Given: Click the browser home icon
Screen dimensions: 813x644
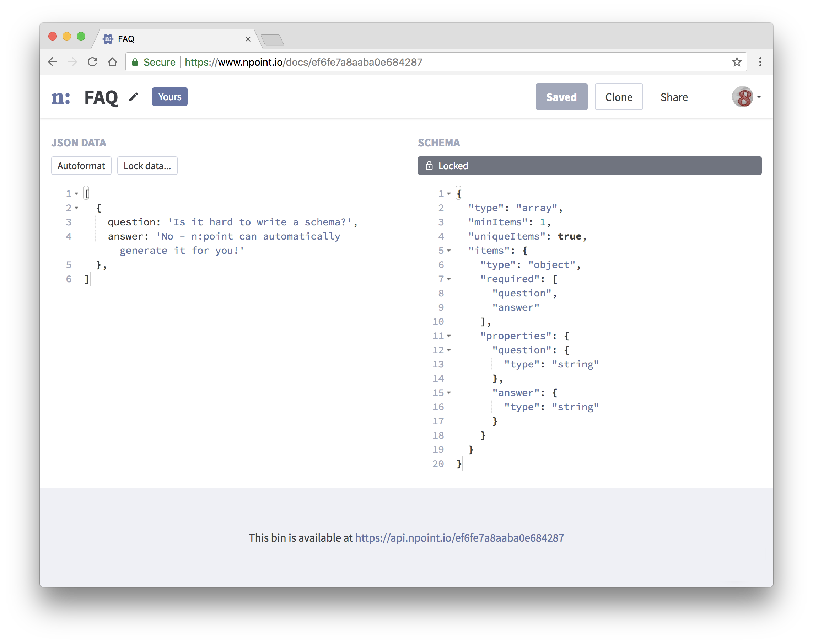Looking at the screenshot, I should pyautogui.click(x=112, y=62).
